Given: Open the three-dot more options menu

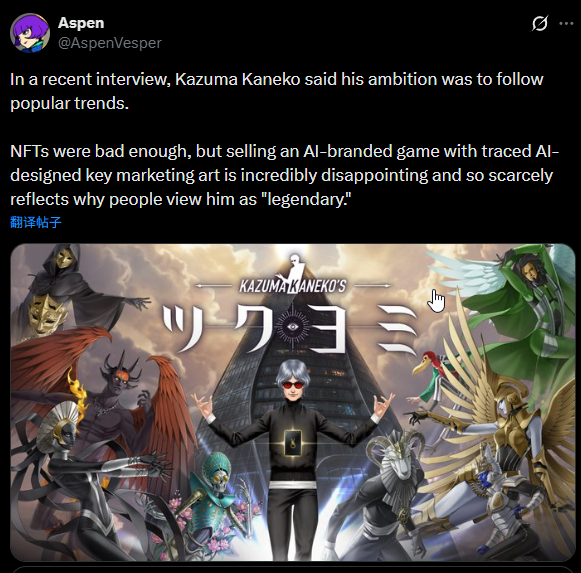Looking at the screenshot, I should [x=566, y=23].
